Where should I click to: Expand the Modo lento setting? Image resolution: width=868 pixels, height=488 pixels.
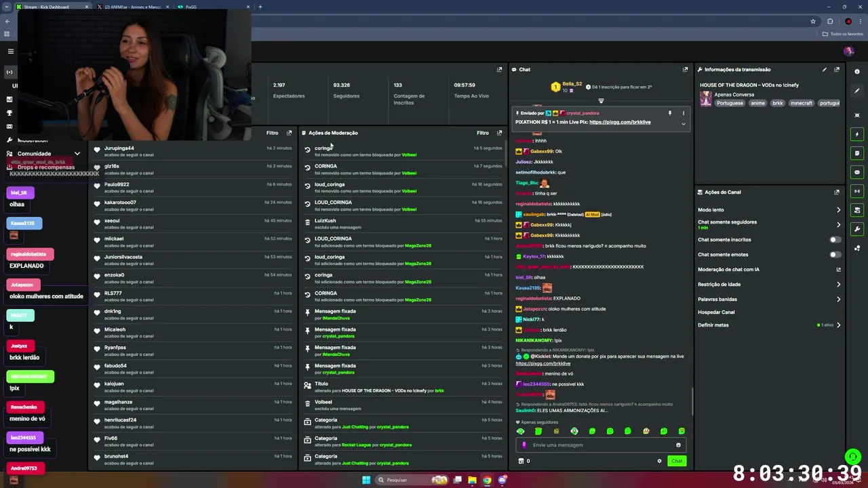coord(769,209)
